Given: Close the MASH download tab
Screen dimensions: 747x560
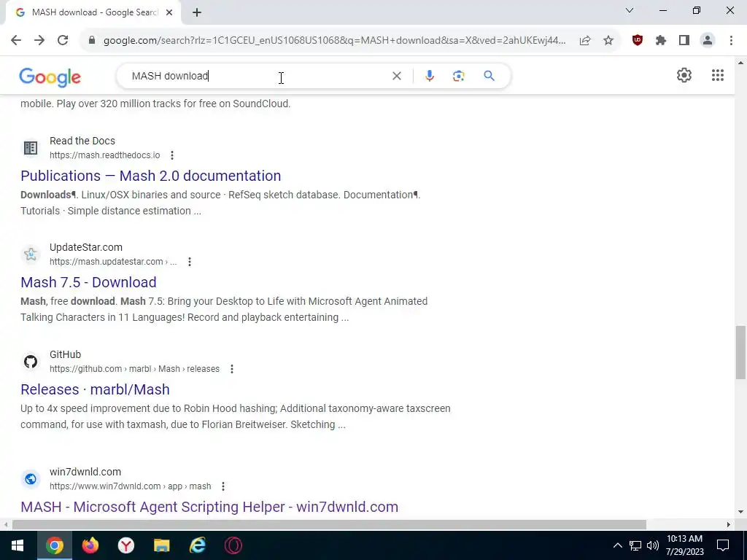Looking at the screenshot, I should (x=169, y=12).
